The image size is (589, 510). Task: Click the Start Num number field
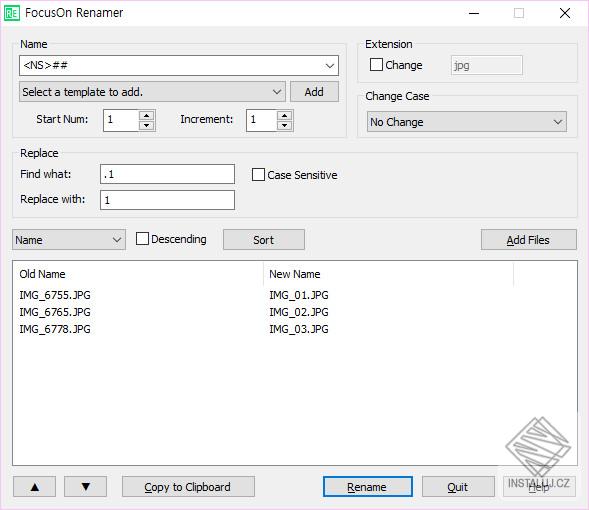coord(121,120)
